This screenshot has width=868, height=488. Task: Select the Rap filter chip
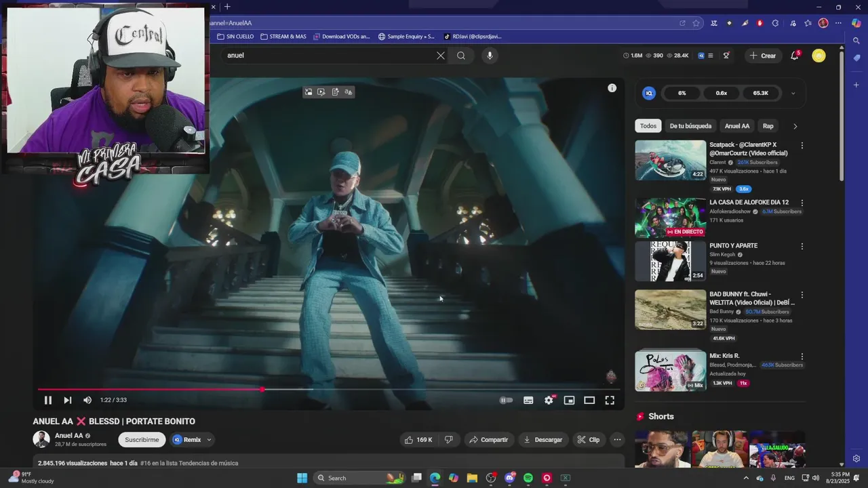pyautogui.click(x=768, y=126)
